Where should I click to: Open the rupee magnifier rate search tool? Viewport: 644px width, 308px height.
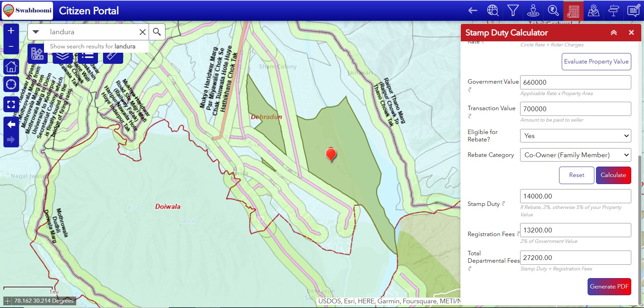[553, 11]
